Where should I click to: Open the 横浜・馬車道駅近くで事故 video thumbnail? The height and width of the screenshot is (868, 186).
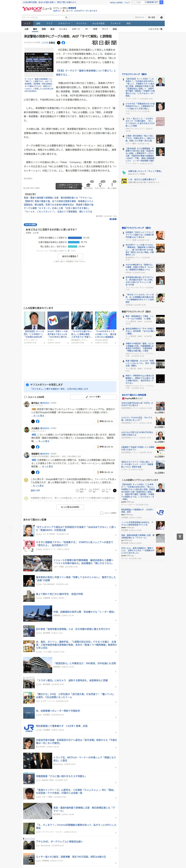(x=160, y=319)
